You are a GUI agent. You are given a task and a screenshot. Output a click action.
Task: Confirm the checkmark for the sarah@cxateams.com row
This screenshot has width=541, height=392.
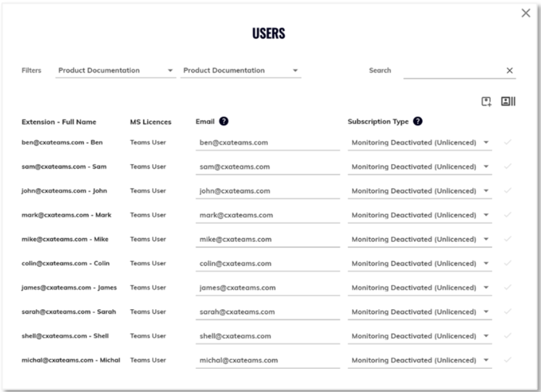[508, 311]
